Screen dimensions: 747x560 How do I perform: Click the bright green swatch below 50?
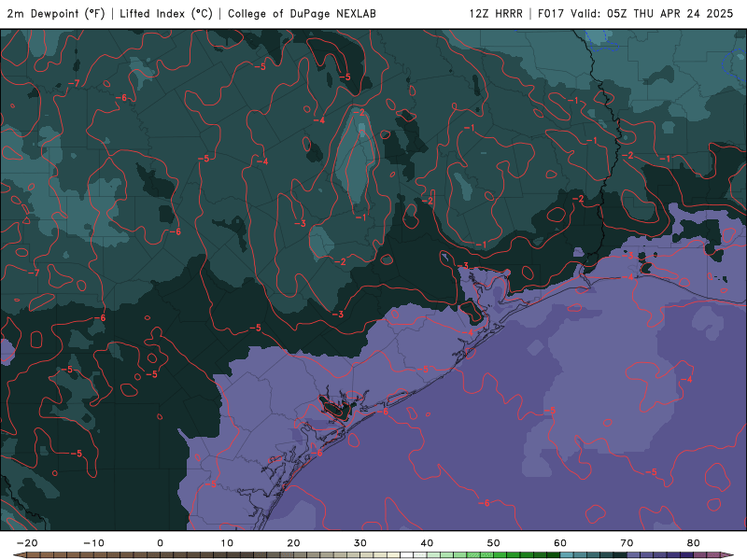tap(500, 555)
